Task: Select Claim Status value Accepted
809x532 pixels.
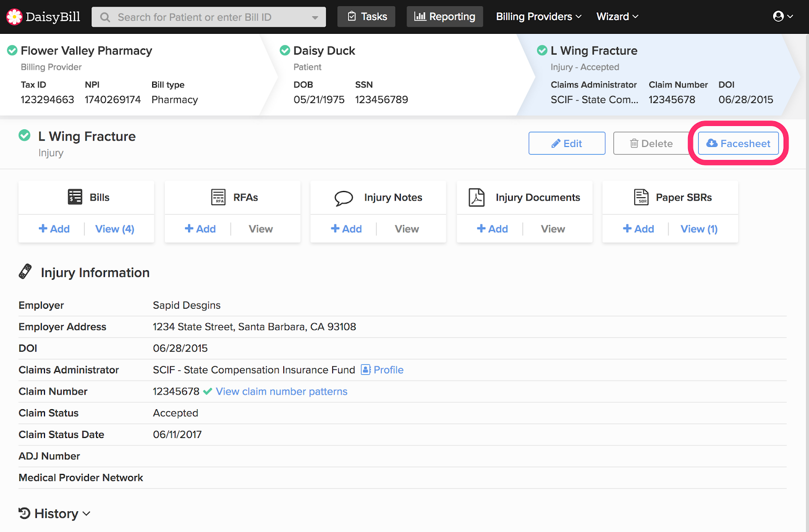Action: (x=175, y=413)
